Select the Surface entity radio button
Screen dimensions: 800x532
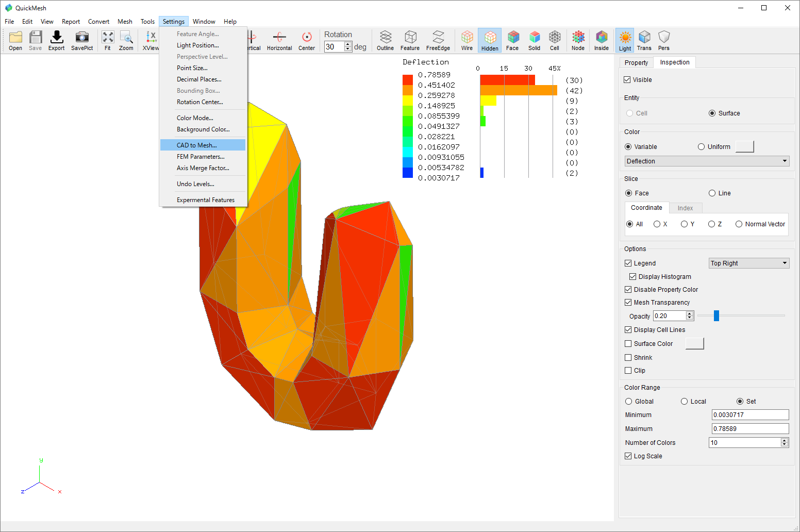click(x=712, y=113)
